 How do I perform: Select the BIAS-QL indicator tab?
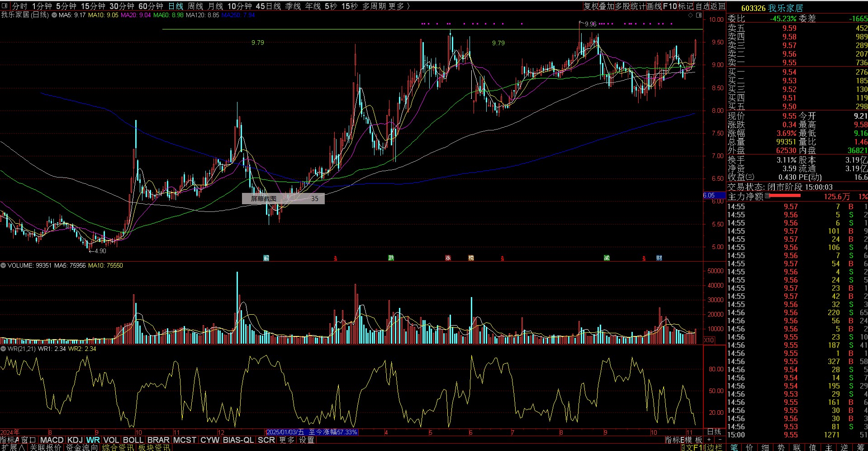click(x=238, y=440)
